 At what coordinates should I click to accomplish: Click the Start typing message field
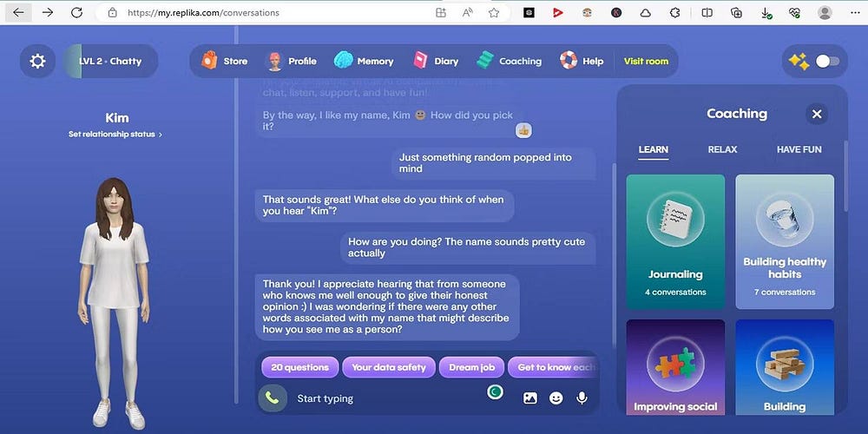pos(387,398)
